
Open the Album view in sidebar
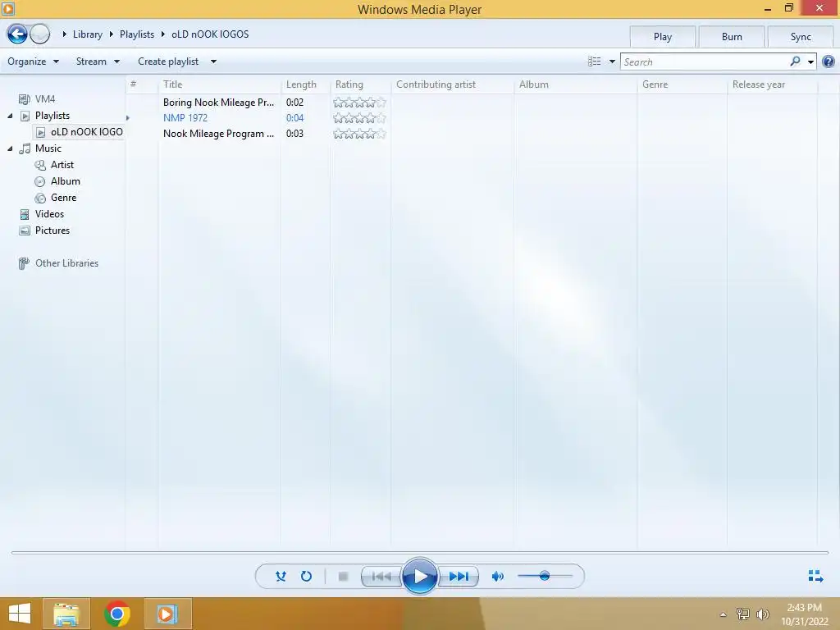pyautogui.click(x=66, y=181)
